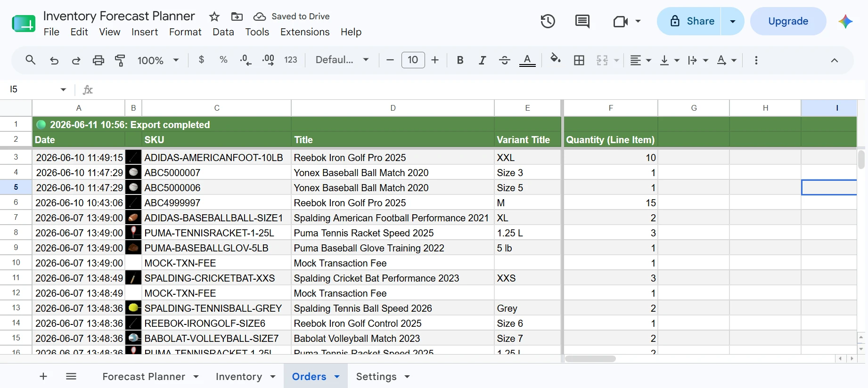Activate the paint format tool

(x=120, y=60)
